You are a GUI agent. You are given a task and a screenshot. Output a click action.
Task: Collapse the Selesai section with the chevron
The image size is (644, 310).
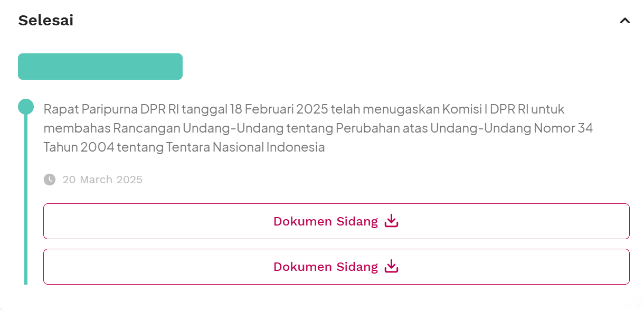[x=625, y=21]
